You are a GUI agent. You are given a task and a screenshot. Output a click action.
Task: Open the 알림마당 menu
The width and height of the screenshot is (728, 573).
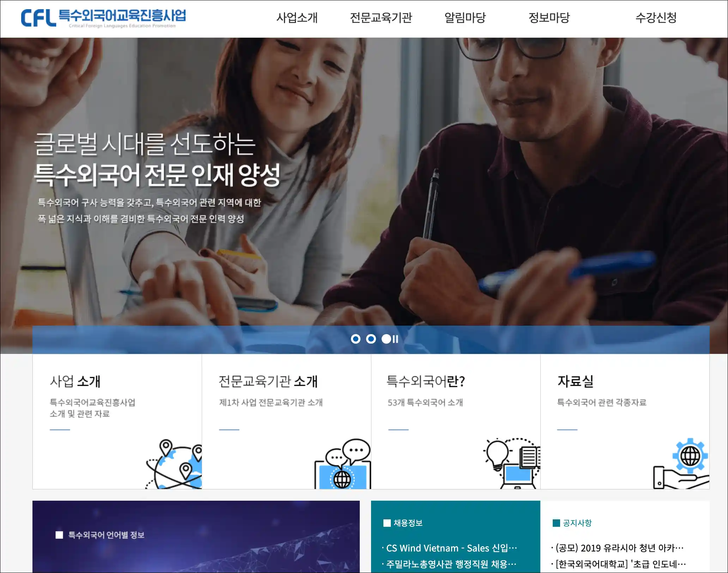pos(465,18)
